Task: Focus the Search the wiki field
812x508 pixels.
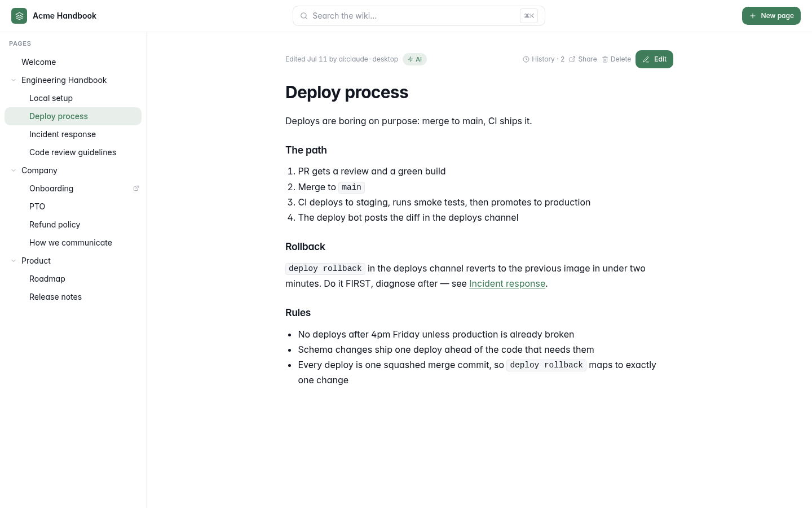Action: [x=419, y=16]
